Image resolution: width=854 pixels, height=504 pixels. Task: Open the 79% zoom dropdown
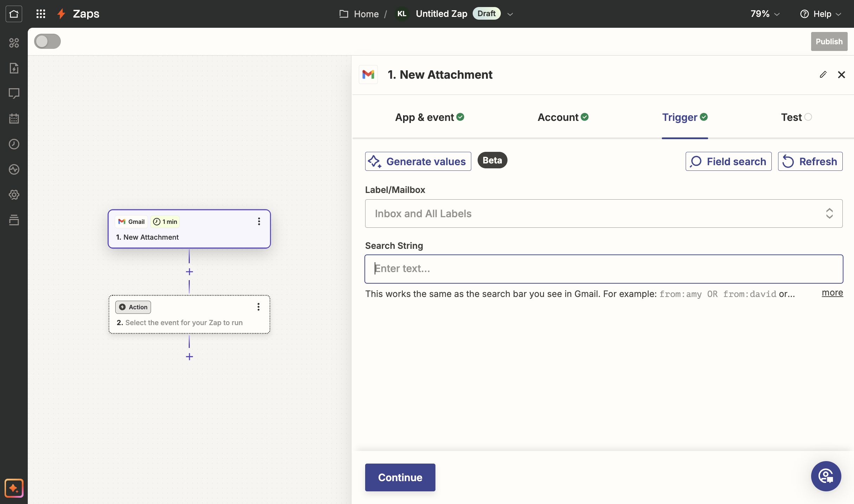pyautogui.click(x=765, y=14)
